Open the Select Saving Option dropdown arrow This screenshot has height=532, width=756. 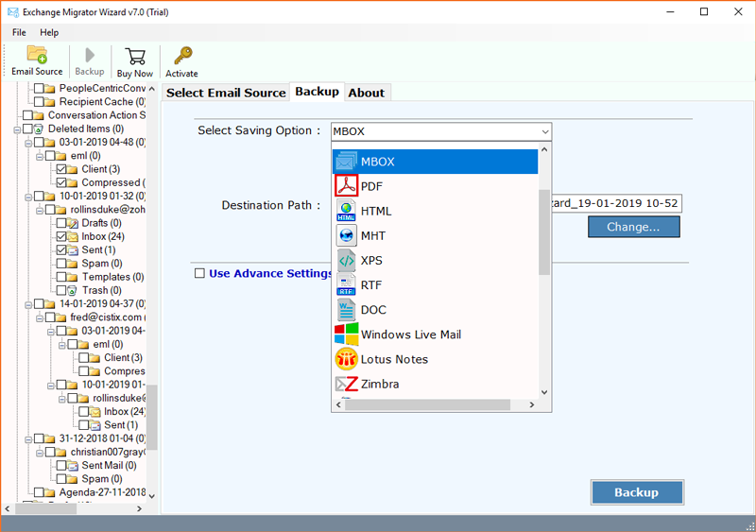[545, 131]
